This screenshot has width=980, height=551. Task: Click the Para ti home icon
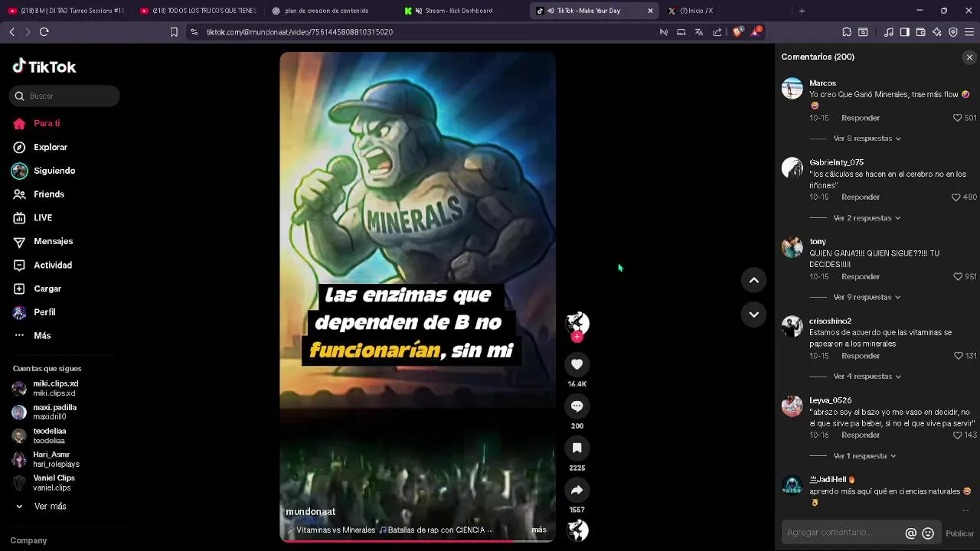tap(19, 123)
